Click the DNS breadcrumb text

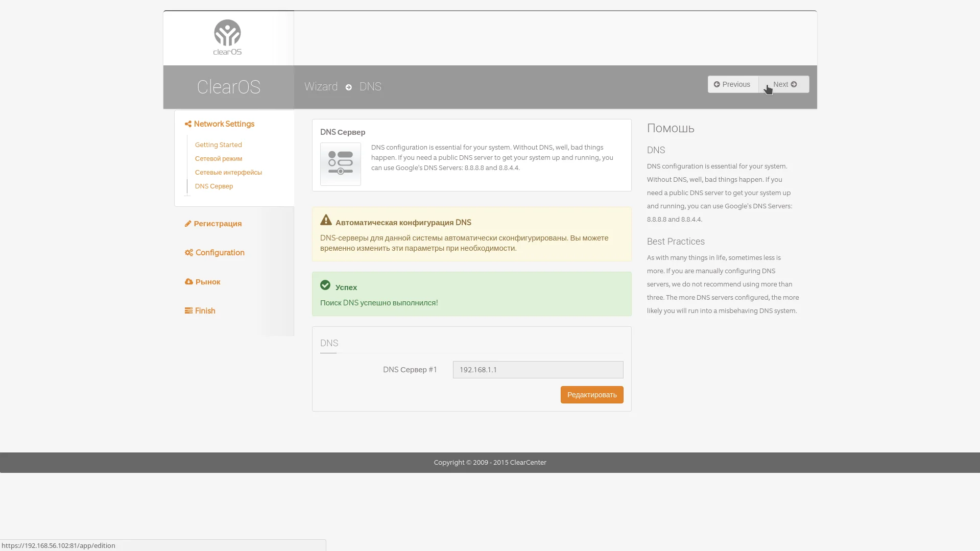click(370, 87)
